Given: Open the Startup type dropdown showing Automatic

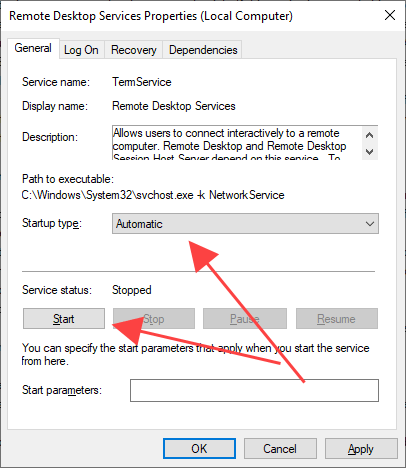Looking at the screenshot, I should pyautogui.click(x=245, y=224).
